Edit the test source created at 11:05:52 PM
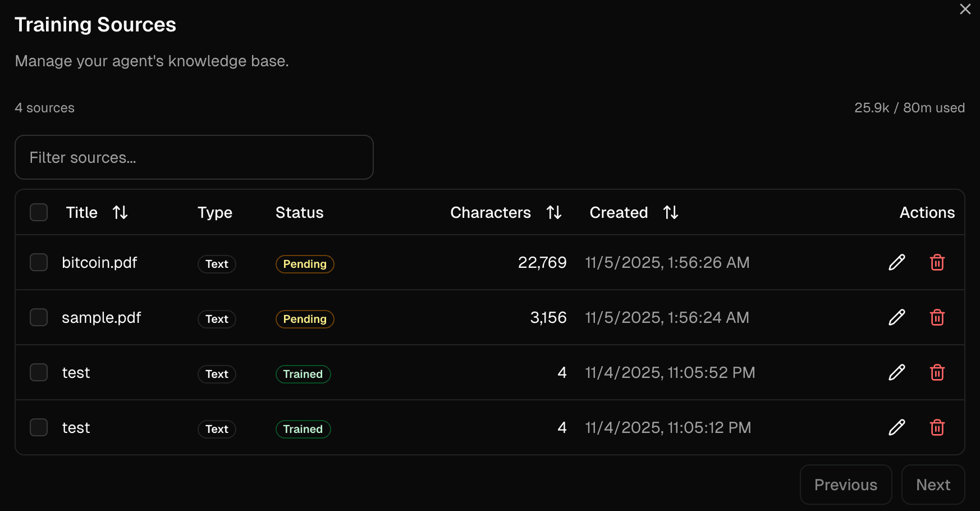Screen dimensions: 980x511 click(x=896, y=372)
